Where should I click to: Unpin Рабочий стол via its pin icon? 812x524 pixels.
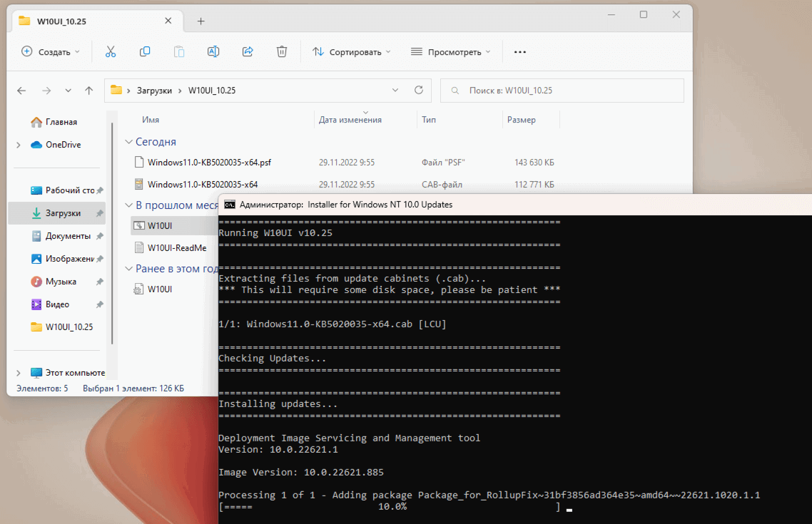[x=100, y=190]
